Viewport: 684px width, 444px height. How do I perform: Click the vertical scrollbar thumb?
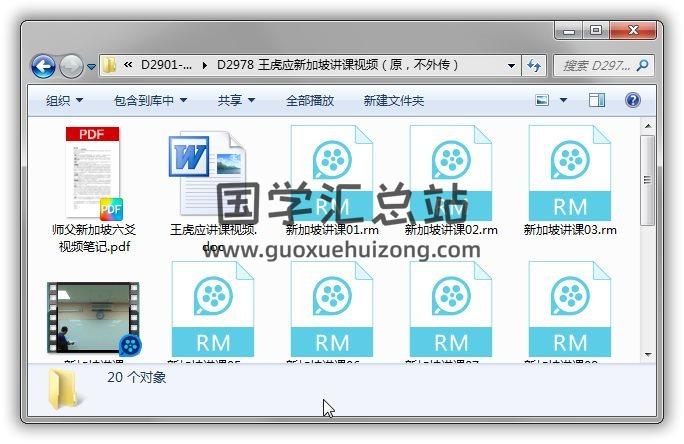pos(648,180)
